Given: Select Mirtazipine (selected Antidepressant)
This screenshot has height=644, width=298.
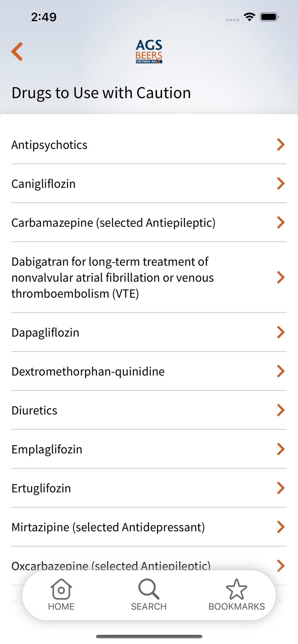Looking at the screenshot, I should (x=108, y=527).
